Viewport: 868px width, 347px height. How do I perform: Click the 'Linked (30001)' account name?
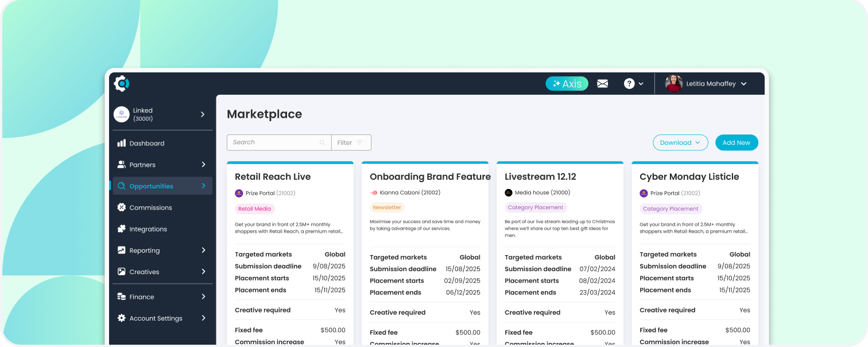coord(143,114)
